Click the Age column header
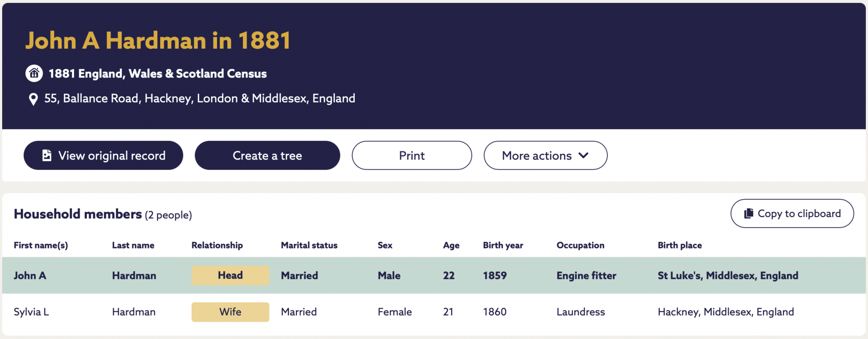The width and height of the screenshot is (868, 339). [x=451, y=245]
